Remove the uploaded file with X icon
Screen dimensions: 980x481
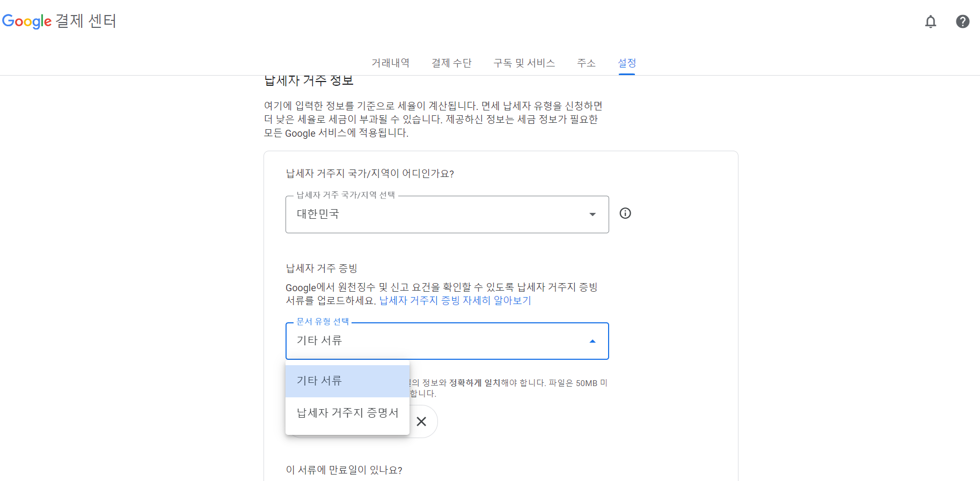pos(421,421)
